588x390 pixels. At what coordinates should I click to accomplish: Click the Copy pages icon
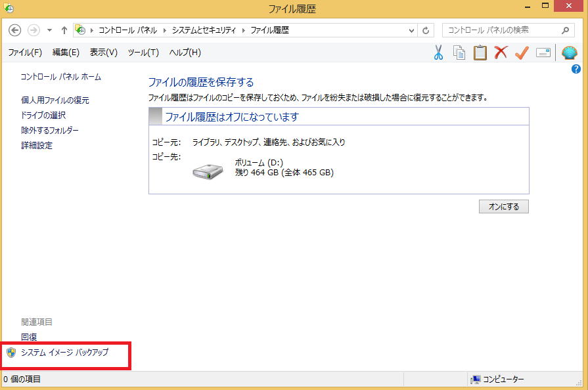tap(459, 53)
